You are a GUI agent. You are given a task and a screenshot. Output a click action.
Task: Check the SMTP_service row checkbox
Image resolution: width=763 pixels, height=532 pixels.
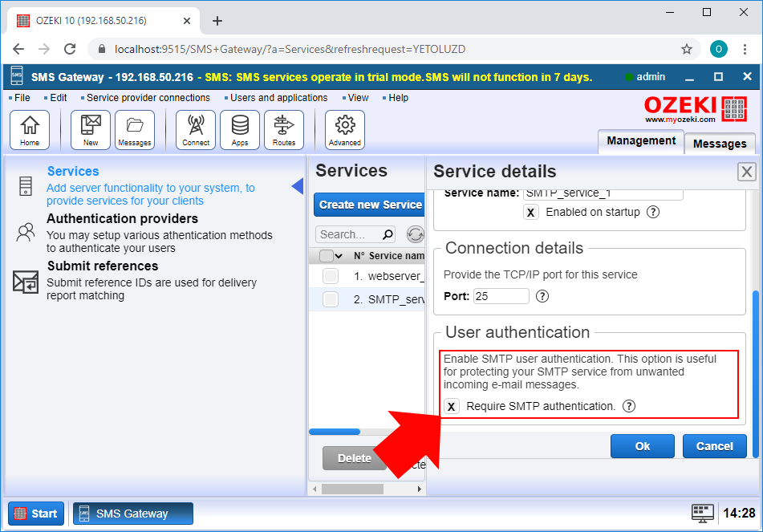click(331, 298)
